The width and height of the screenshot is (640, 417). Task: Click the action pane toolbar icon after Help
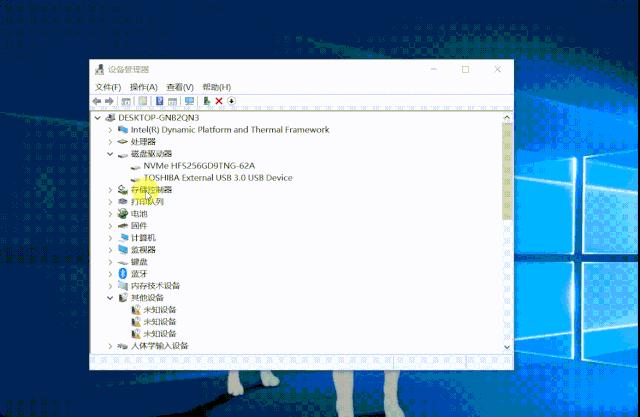173,101
